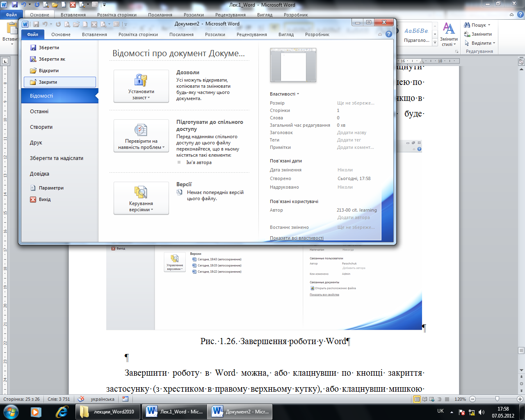The height and width of the screenshot is (420, 525).
Task: Open Help via blue question mark in Документ2
Action: click(x=389, y=34)
